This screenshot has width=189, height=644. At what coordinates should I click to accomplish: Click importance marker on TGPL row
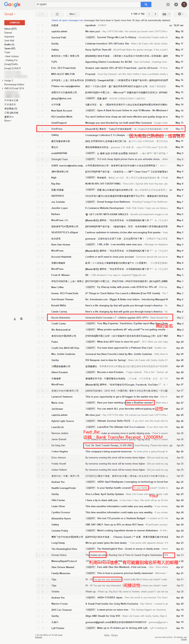tap(47, 62)
